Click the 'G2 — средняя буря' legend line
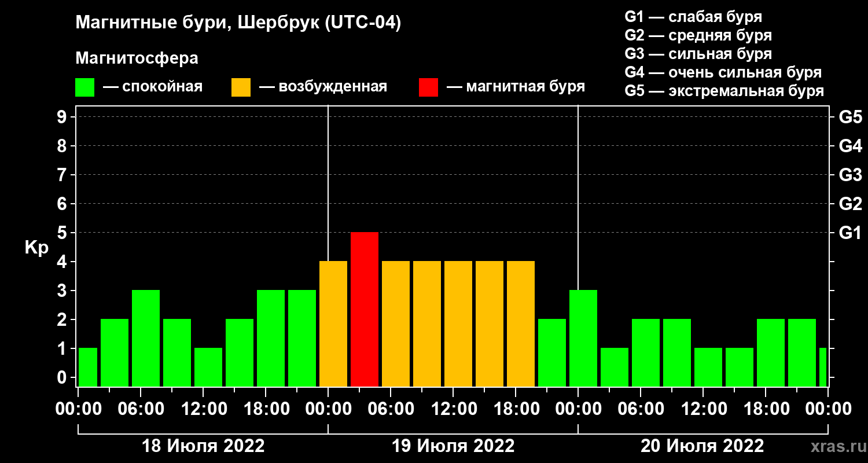 698,35
